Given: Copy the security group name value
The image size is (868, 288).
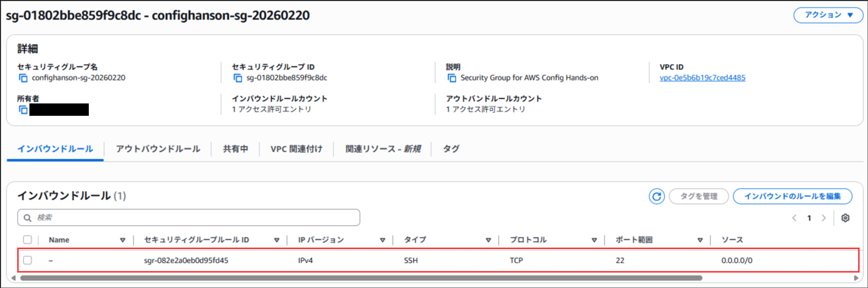Looking at the screenshot, I should pos(24,78).
